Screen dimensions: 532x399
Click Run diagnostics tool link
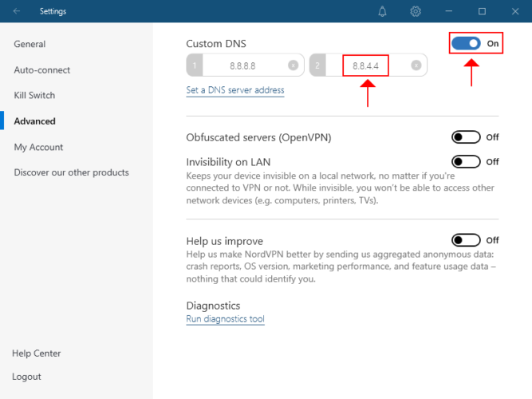(225, 319)
